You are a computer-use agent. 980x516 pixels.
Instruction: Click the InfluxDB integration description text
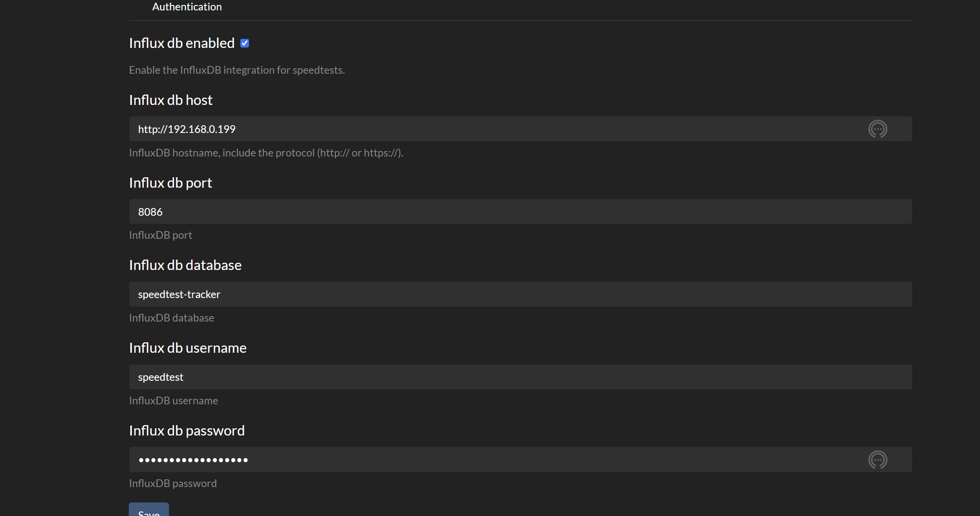point(237,70)
